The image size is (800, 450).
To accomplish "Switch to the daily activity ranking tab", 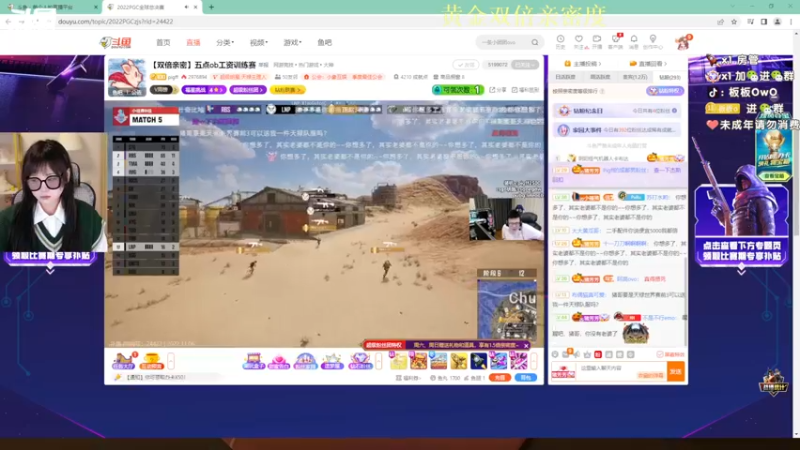I will click(565, 77).
